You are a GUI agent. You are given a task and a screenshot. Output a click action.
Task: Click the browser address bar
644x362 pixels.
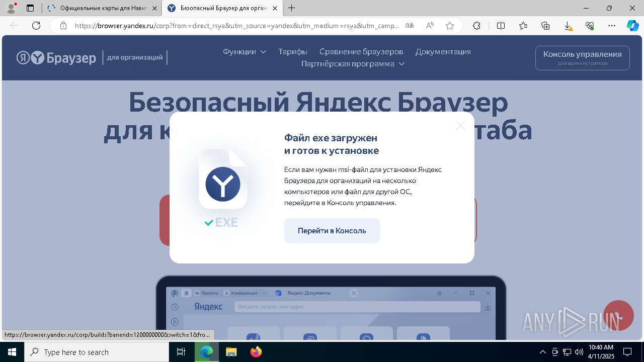coord(236,26)
